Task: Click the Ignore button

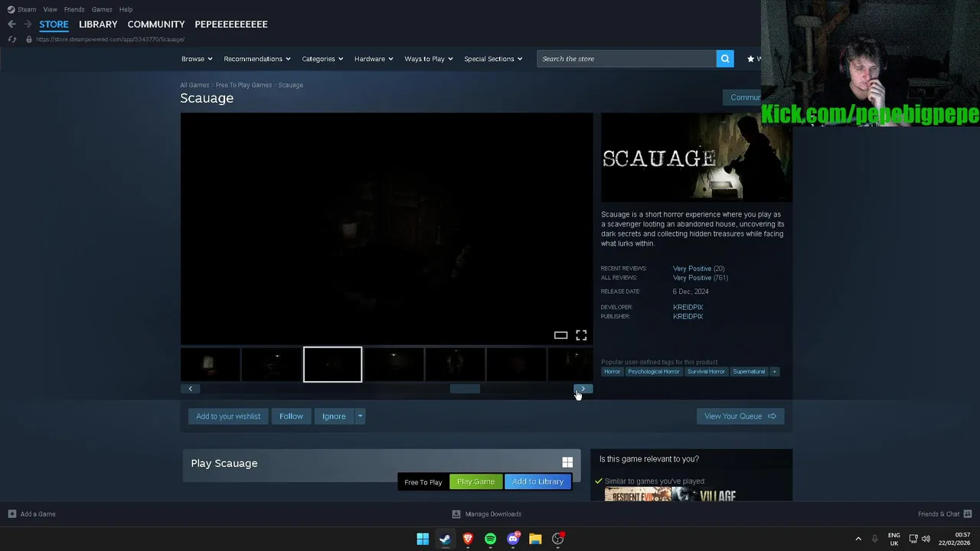Action: (334, 416)
